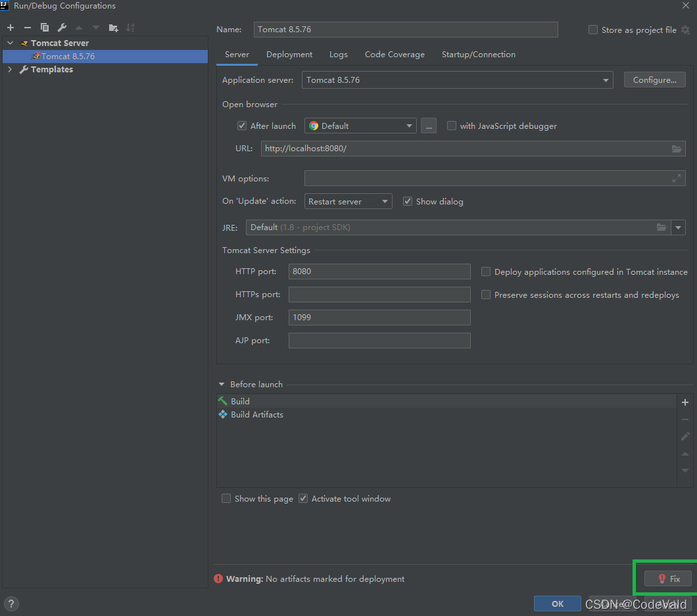Open the On 'Update' action dropdown

coord(348,201)
